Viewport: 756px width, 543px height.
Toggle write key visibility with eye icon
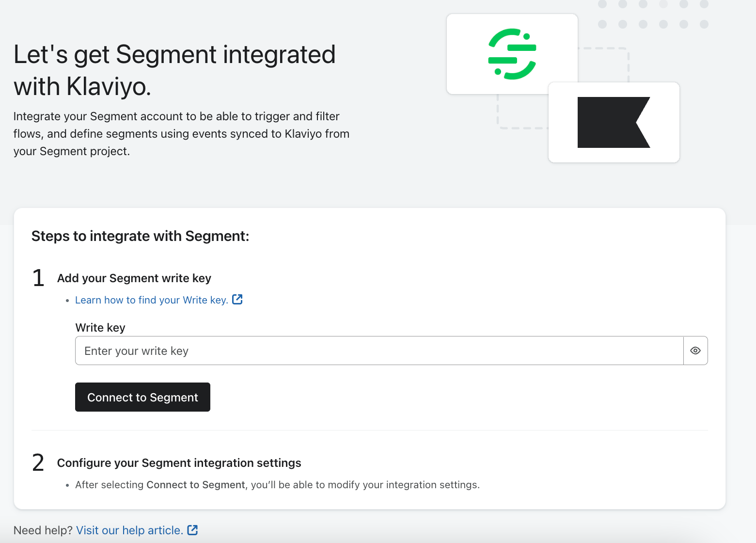(x=695, y=351)
